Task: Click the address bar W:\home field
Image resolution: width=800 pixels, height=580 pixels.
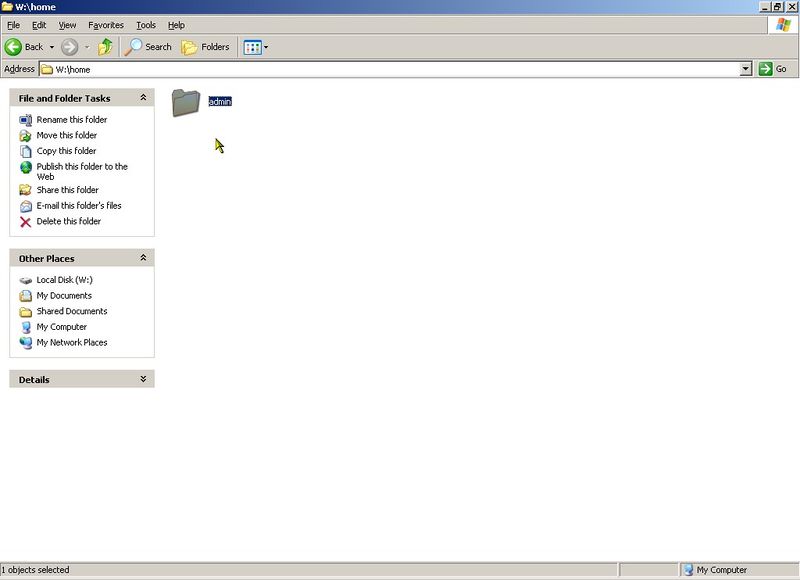Action: 389,69
